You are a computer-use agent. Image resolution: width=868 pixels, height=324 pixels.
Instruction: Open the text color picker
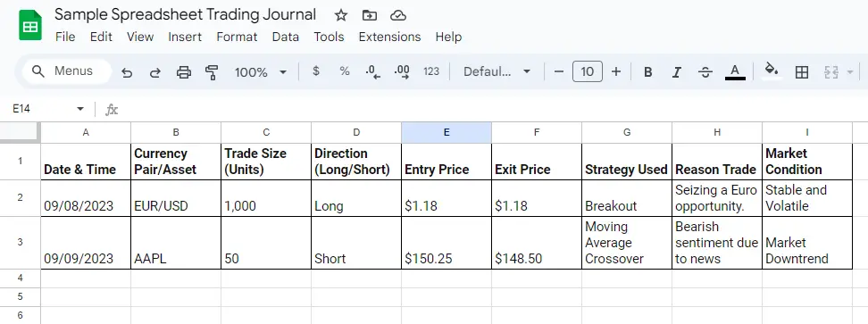pos(735,72)
